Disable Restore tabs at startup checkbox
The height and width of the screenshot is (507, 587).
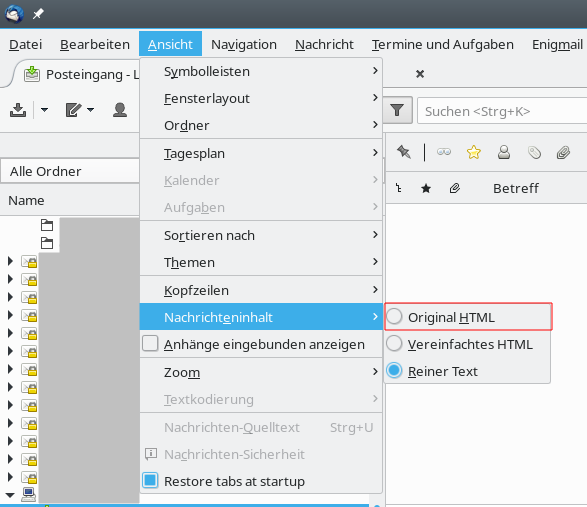(x=150, y=480)
